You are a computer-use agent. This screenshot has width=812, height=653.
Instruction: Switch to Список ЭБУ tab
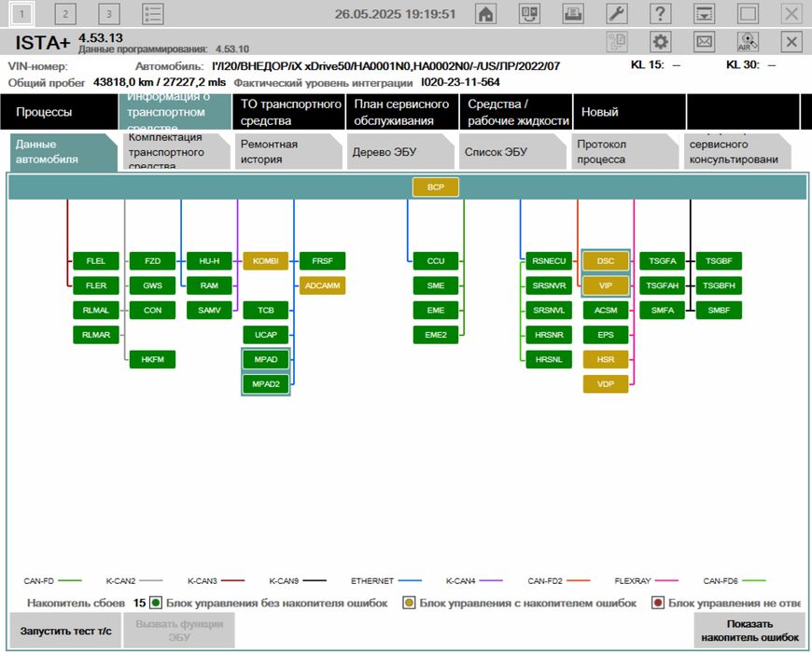pyautogui.click(x=512, y=152)
